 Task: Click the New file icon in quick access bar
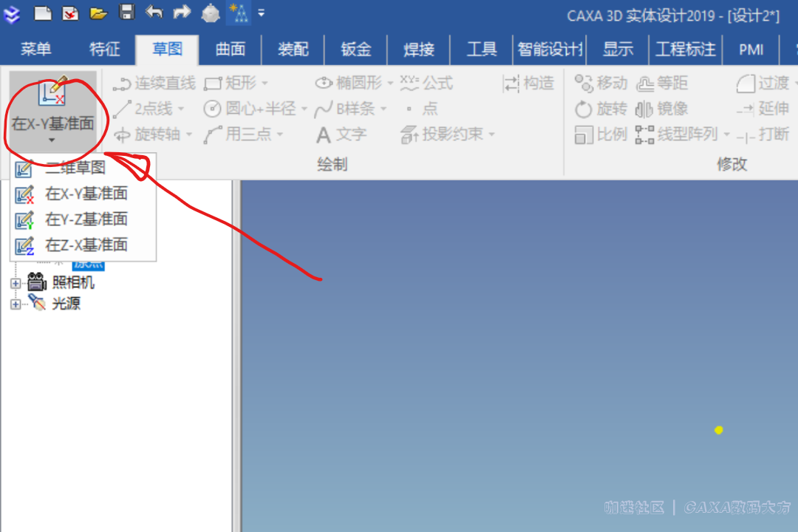click(x=43, y=13)
